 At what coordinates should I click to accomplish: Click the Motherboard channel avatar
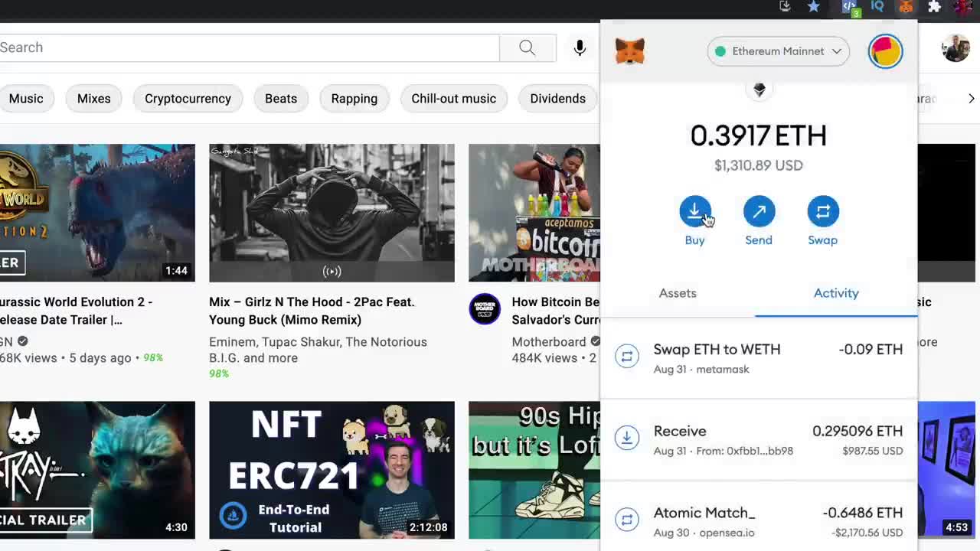[x=485, y=309]
